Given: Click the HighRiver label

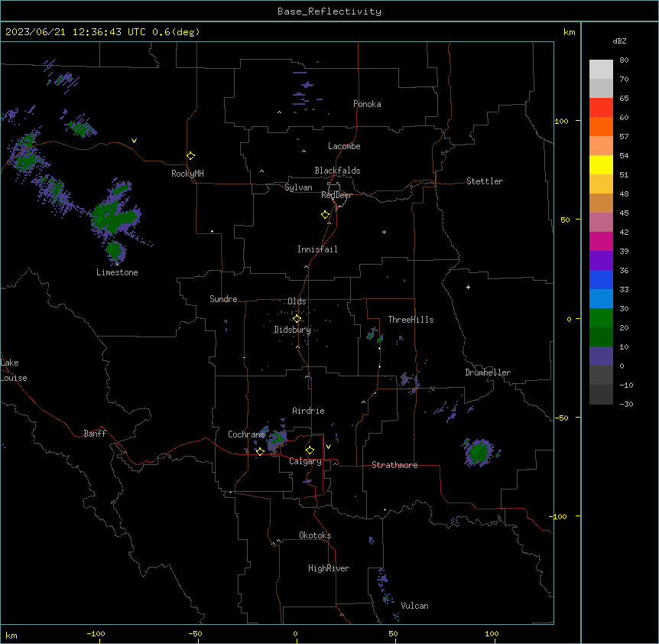Looking at the screenshot, I should coord(329,568).
